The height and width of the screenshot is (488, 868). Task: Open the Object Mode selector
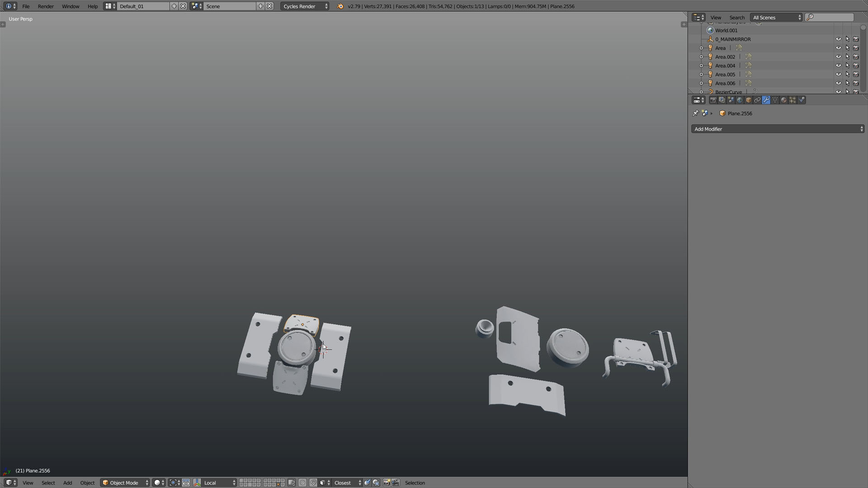(125, 483)
